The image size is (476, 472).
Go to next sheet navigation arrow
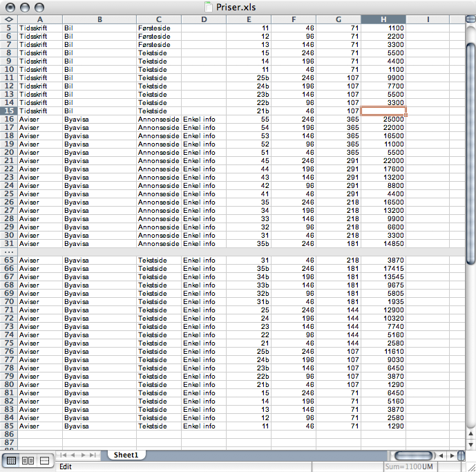tap(84, 455)
